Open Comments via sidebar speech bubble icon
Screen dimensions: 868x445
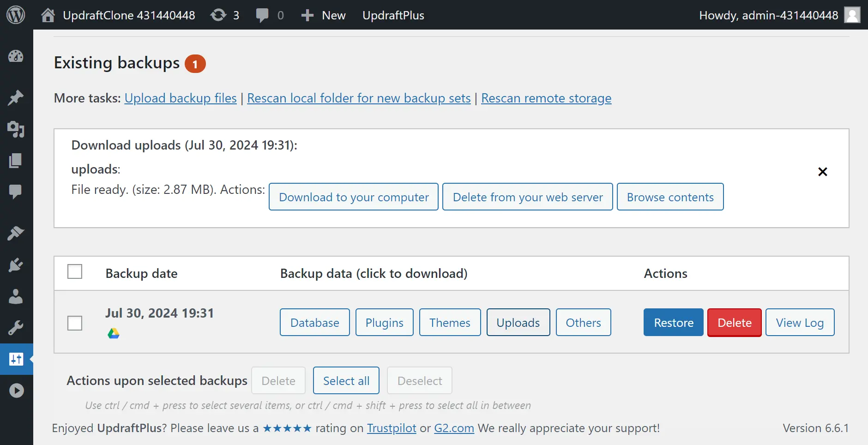pos(16,192)
